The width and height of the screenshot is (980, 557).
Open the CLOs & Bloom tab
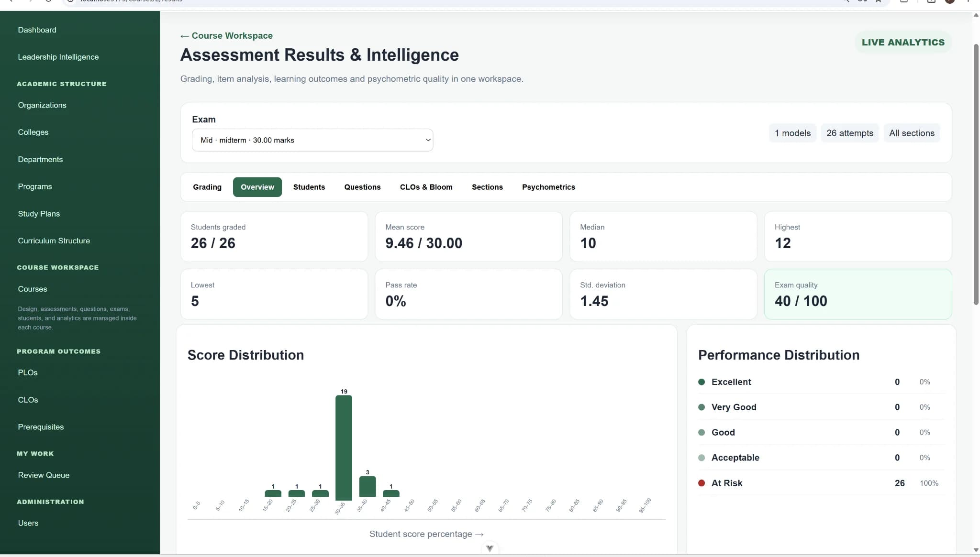coord(426,187)
